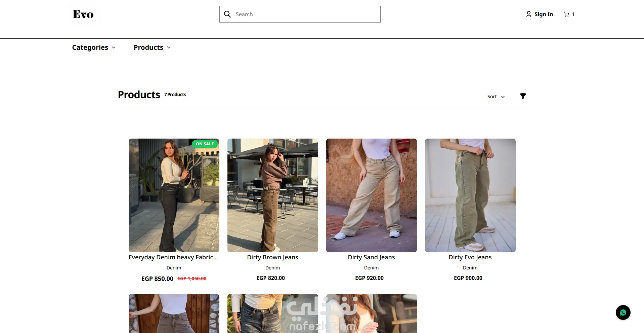Click the ON SALE badge

click(205, 144)
